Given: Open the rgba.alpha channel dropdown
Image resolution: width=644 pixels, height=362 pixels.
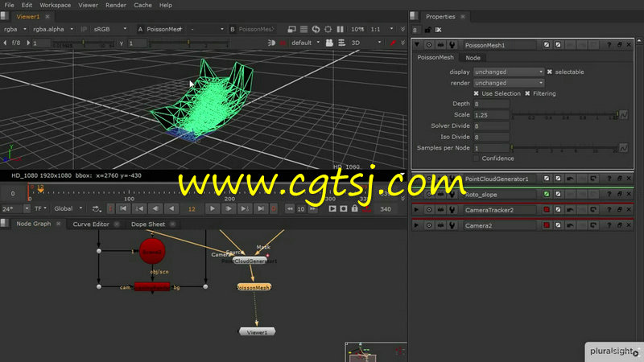Looking at the screenshot, I should (53, 29).
